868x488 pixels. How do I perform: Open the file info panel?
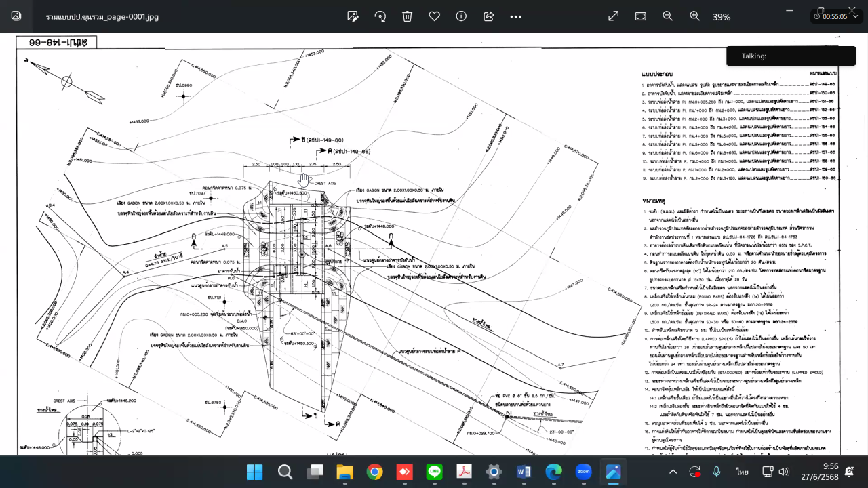[461, 16]
